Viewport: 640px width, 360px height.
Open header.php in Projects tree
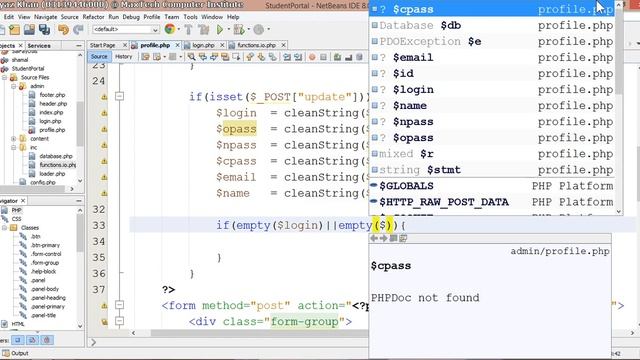point(53,104)
